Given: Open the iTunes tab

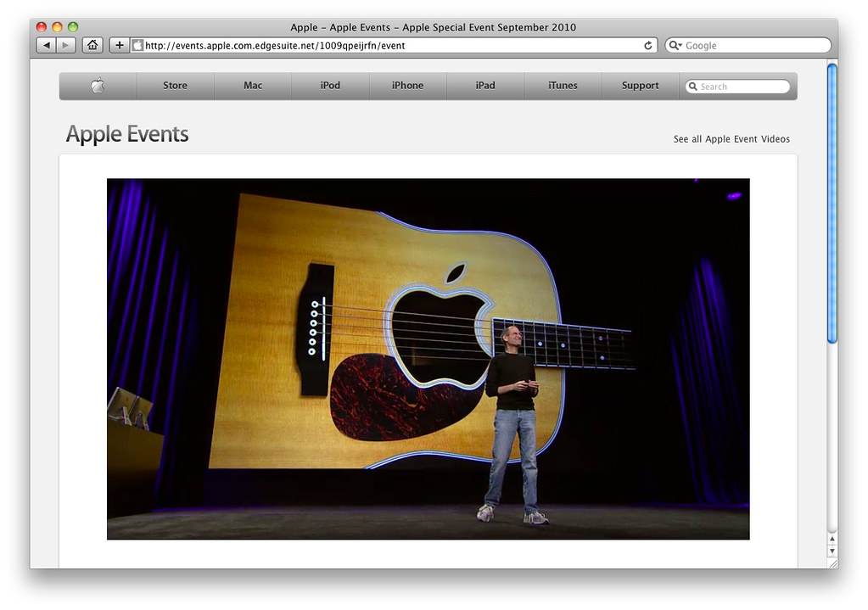Looking at the screenshot, I should (x=563, y=86).
